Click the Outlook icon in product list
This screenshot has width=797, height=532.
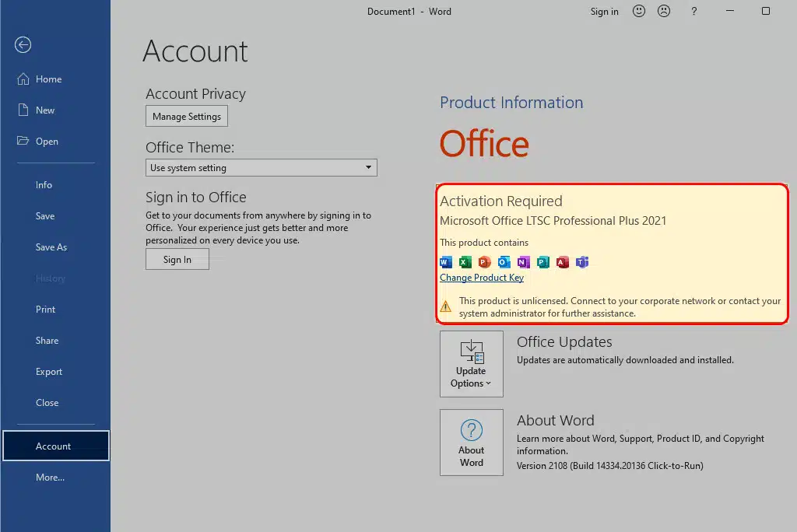[x=504, y=262]
